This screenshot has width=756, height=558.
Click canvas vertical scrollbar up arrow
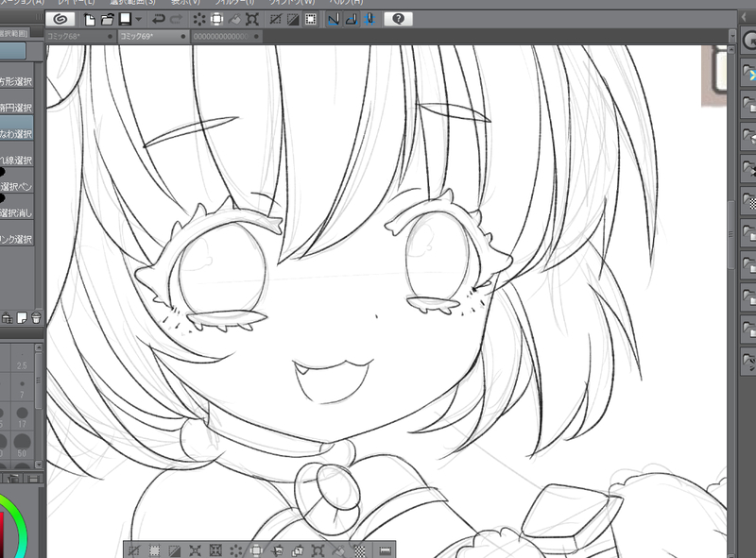731,49
